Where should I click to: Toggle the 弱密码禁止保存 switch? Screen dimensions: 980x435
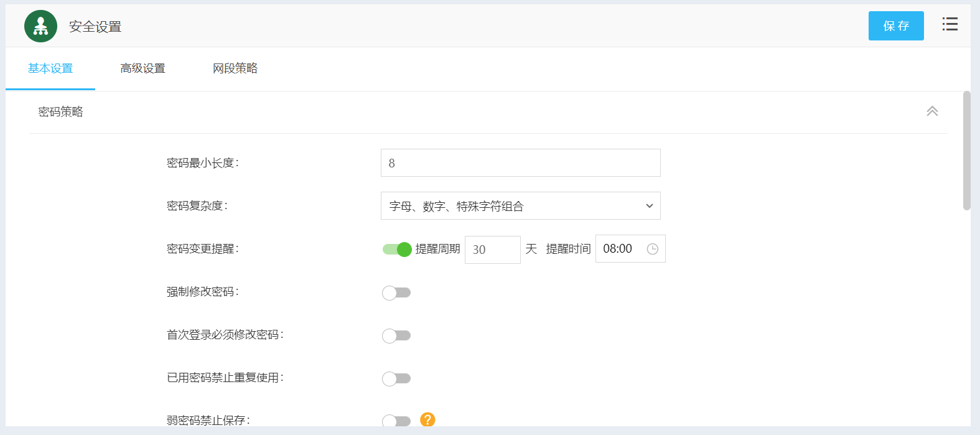click(x=396, y=421)
